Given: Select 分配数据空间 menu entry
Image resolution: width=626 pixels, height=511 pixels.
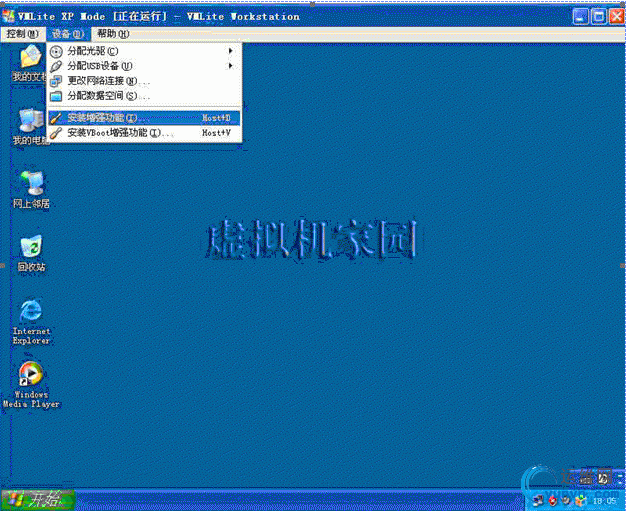Looking at the screenshot, I should (145, 96).
